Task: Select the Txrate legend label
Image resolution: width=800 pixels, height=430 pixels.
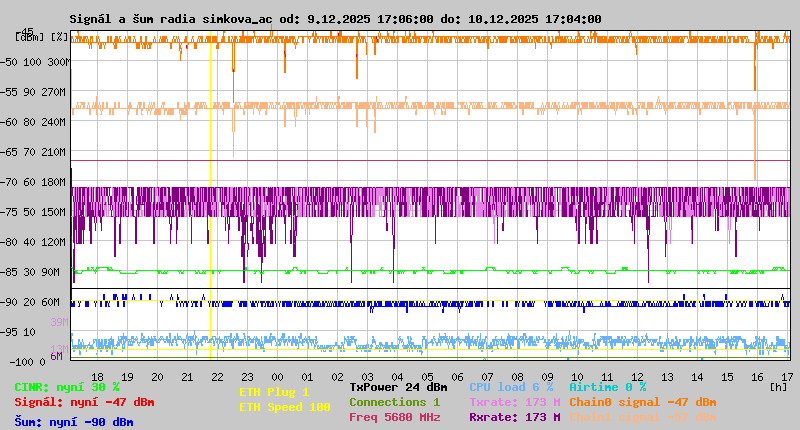Action: click(514, 402)
